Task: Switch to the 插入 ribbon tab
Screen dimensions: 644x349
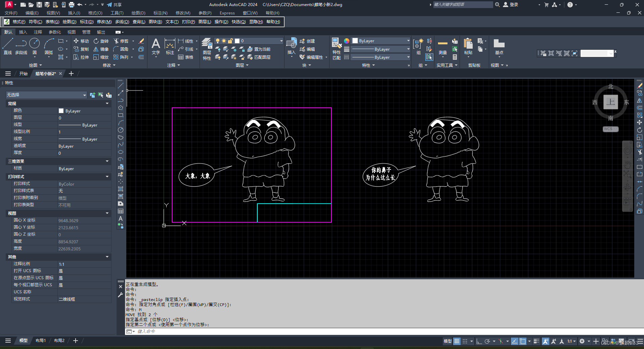Action: coord(23,32)
